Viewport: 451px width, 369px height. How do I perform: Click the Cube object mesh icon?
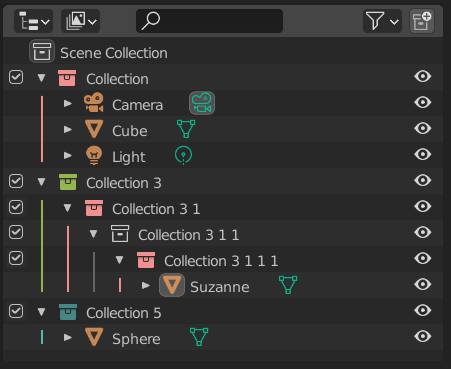point(94,129)
